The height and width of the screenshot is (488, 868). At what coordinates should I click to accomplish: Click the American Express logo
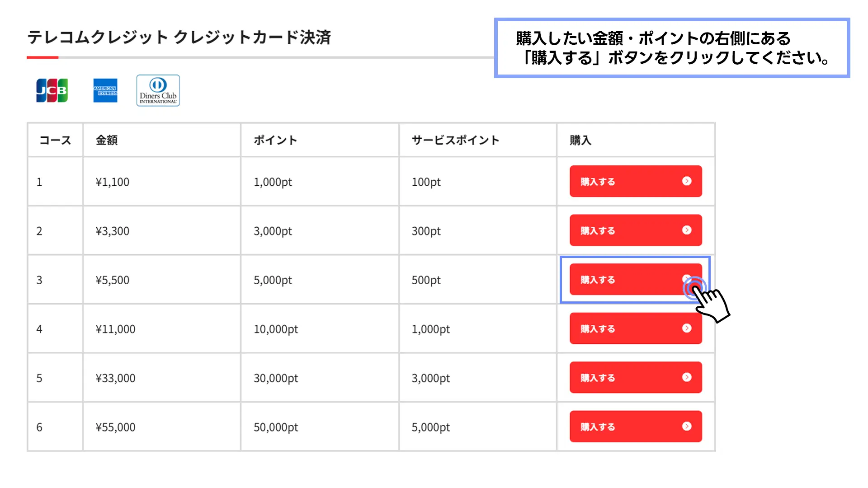click(x=105, y=90)
